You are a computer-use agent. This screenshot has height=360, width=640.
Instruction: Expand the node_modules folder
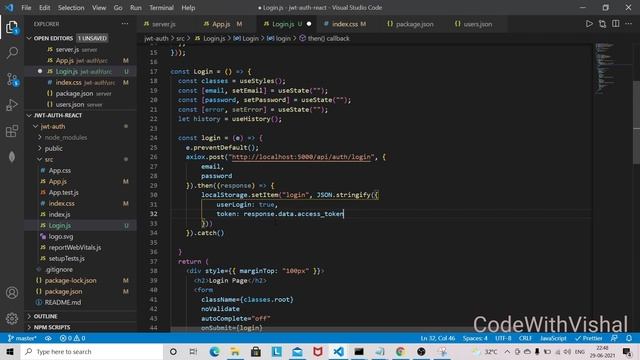(x=65, y=138)
